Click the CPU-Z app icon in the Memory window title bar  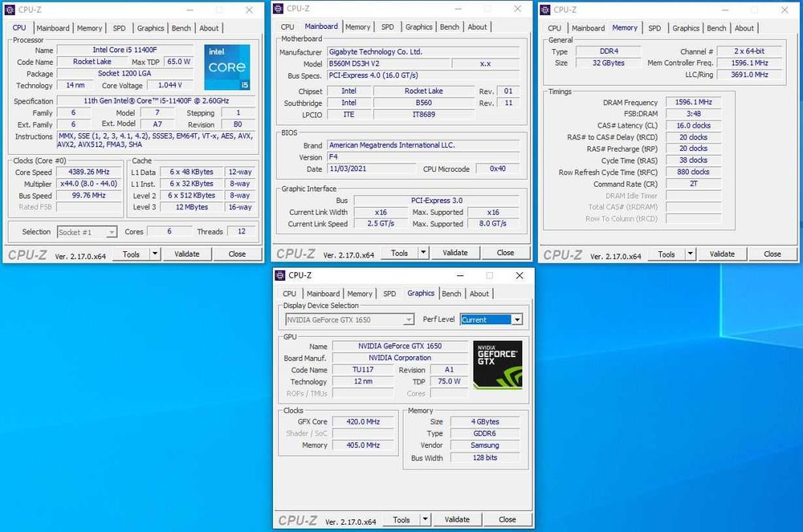click(x=545, y=10)
